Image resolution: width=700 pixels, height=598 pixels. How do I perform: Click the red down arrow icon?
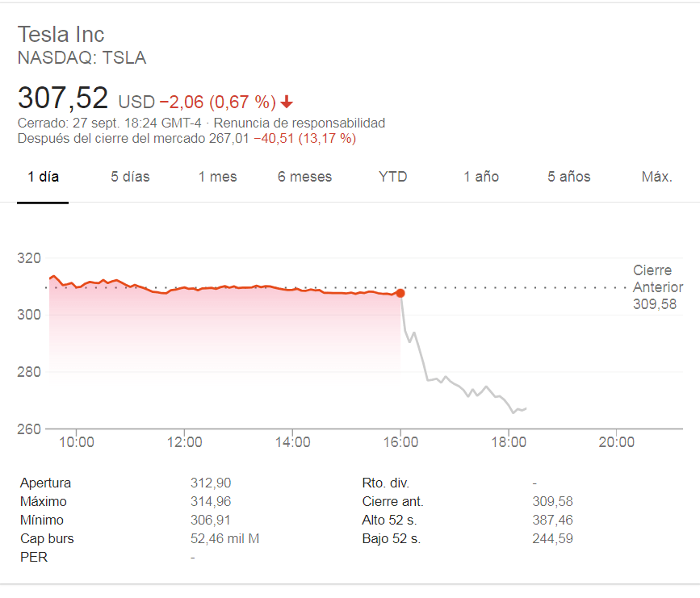pos(287,102)
